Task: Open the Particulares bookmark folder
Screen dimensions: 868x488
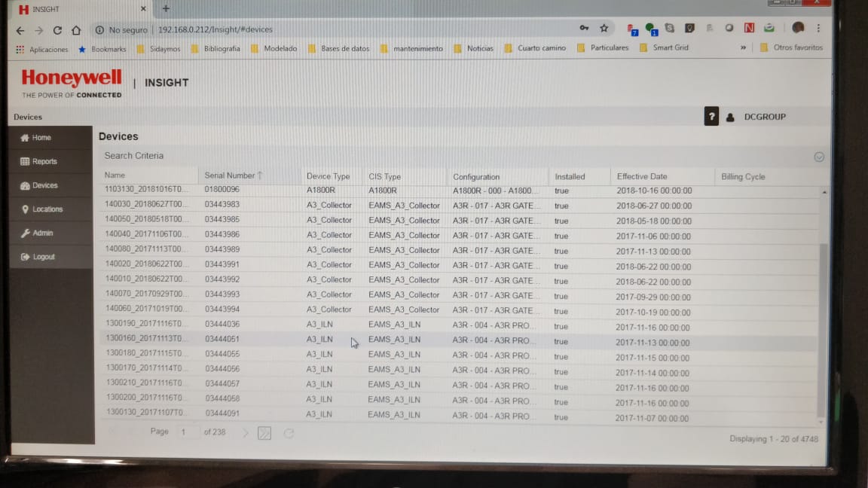Action: click(603, 48)
